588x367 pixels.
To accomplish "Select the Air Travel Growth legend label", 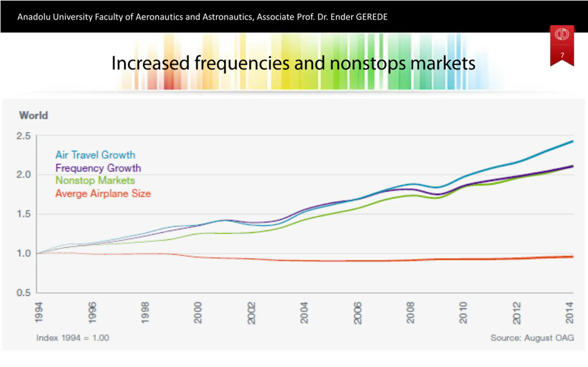I will [95, 155].
